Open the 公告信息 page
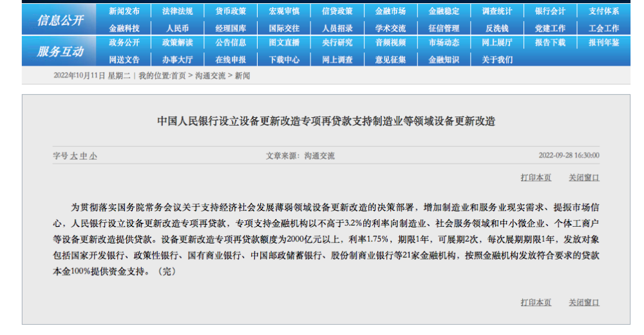The image size is (644, 335). click(x=231, y=43)
